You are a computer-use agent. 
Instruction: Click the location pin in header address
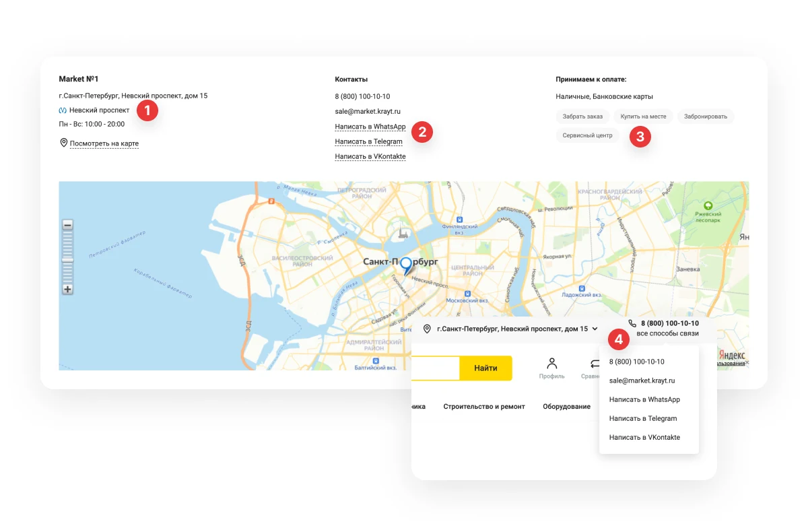coord(427,329)
